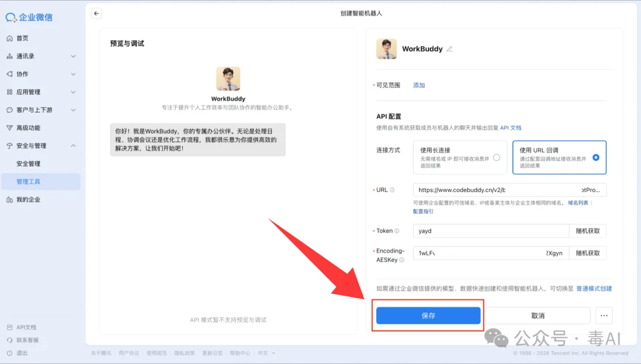Click inside the Token input field
The height and width of the screenshot is (364, 641).
click(493, 231)
